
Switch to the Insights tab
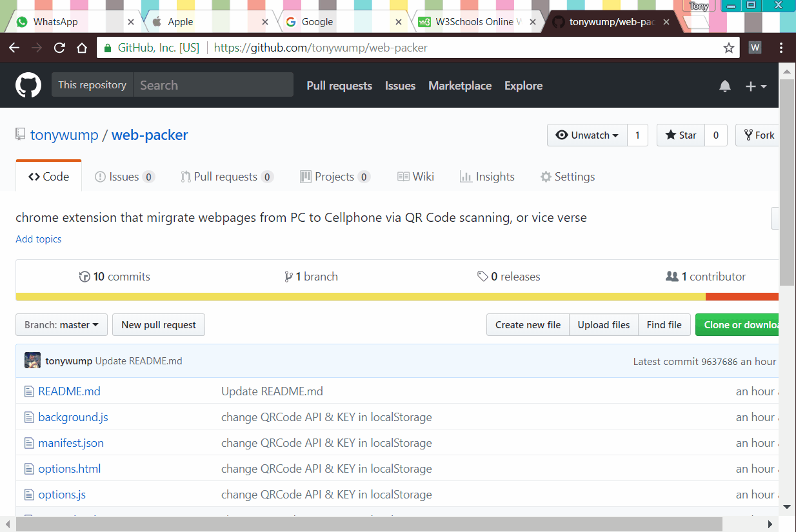(487, 176)
